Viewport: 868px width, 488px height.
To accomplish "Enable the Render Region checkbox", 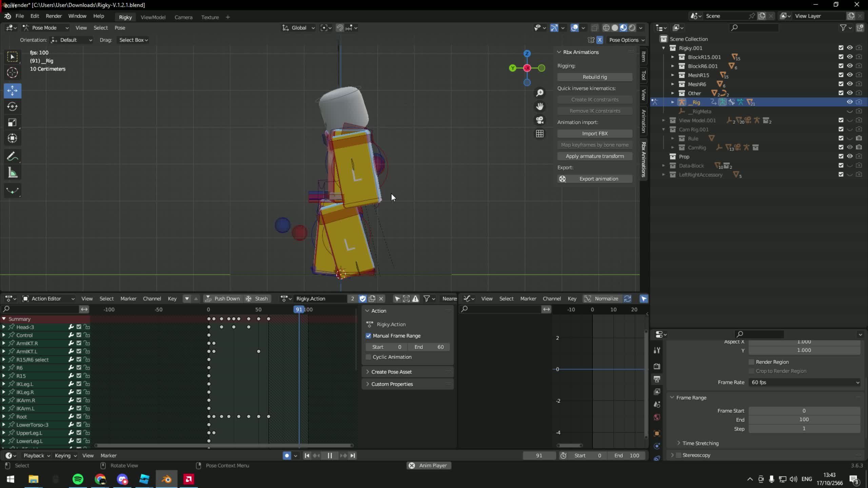I will pyautogui.click(x=751, y=362).
